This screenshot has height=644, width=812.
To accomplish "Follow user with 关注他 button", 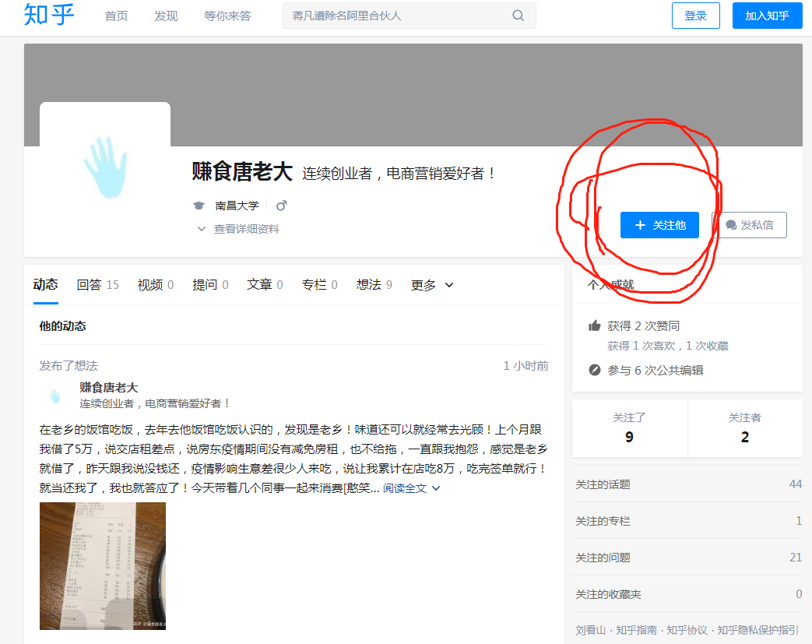I will (659, 225).
